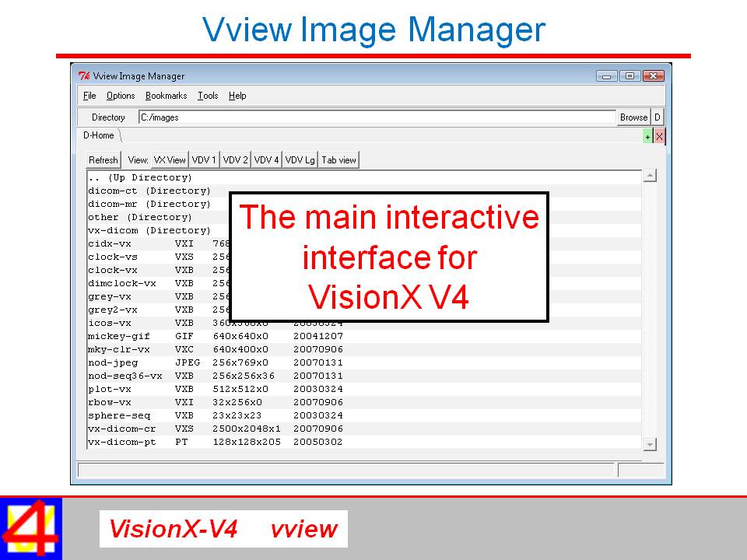Image resolution: width=747 pixels, height=560 pixels.
Task: Select the D-Home tab
Action: tap(98, 135)
